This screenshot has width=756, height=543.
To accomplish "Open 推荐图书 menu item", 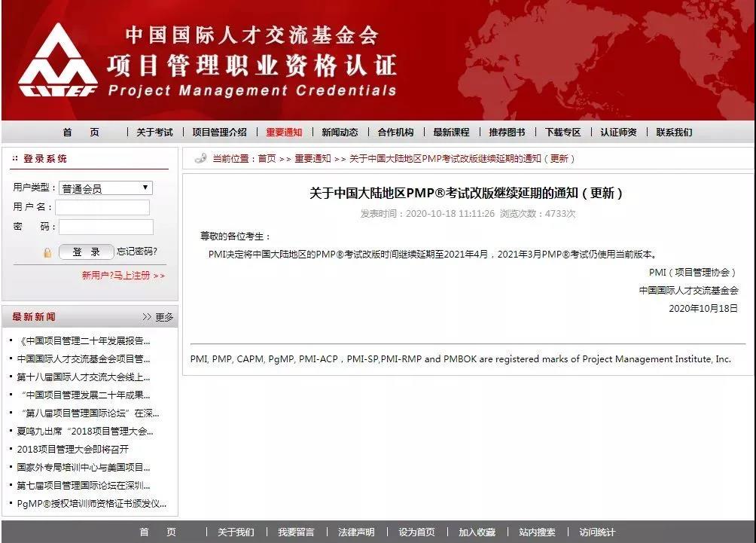I will (x=507, y=132).
